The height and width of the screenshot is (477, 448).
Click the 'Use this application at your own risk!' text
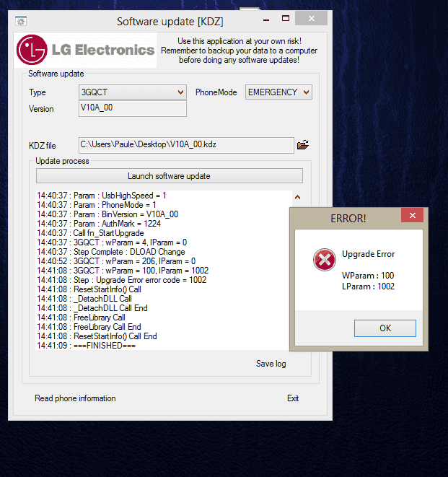(x=240, y=41)
